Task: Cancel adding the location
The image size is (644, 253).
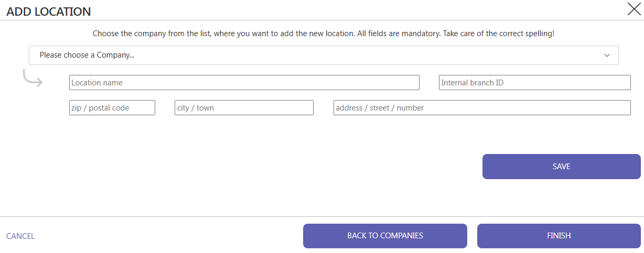Action: coord(20,236)
